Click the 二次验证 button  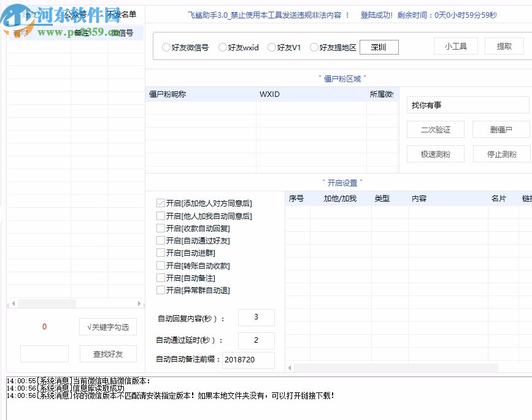coord(436,129)
